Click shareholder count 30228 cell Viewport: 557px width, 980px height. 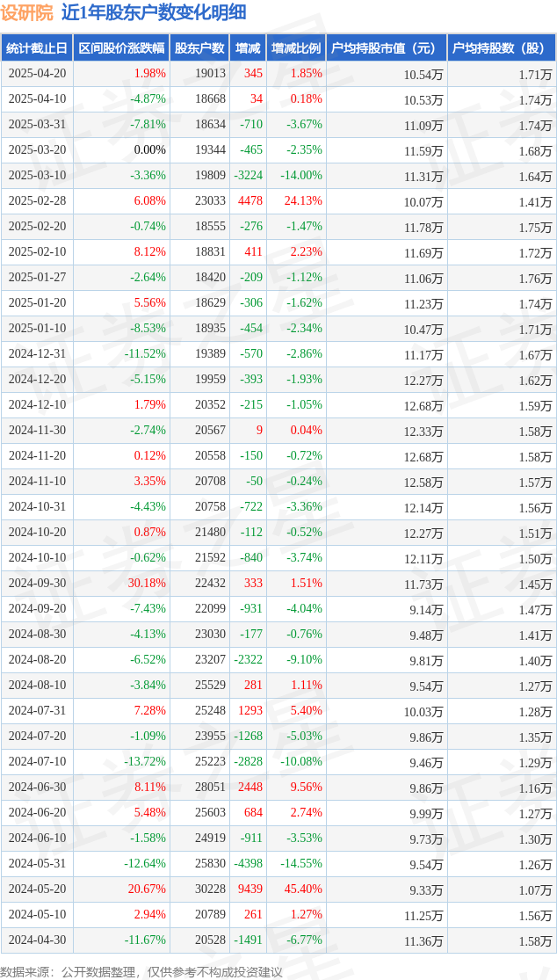tap(209, 889)
